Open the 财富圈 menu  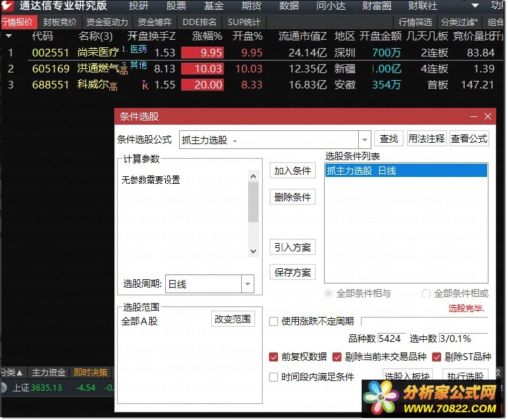click(x=376, y=6)
